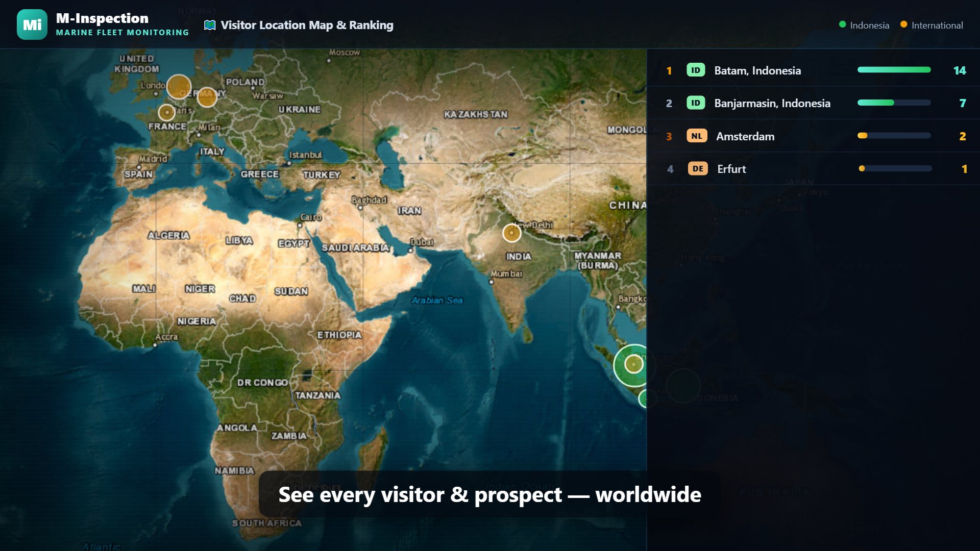Select Amsterdam in the ranking list
980x551 pixels.
click(x=813, y=136)
